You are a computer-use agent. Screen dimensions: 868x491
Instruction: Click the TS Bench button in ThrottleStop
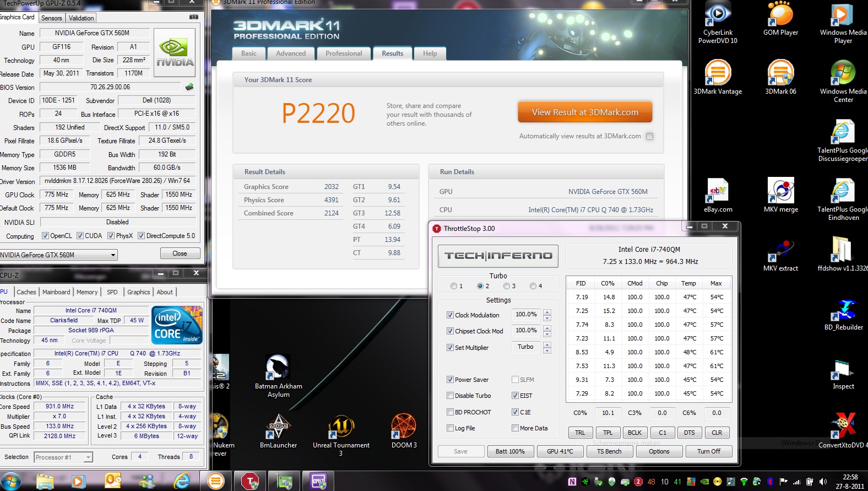[609, 451]
